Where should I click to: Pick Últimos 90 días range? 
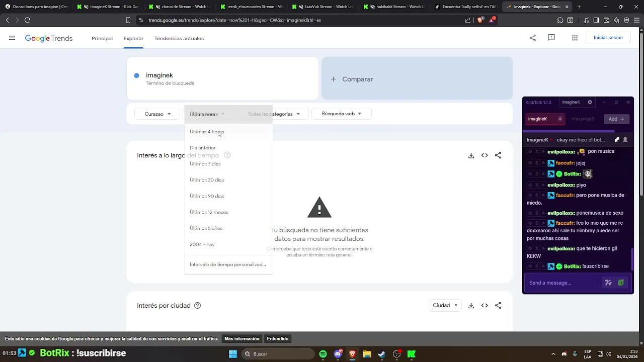228,196
